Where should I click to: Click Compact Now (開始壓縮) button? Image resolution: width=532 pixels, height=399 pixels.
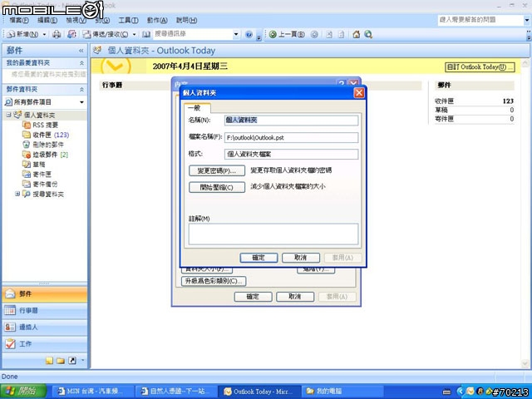pyautogui.click(x=217, y=187)
